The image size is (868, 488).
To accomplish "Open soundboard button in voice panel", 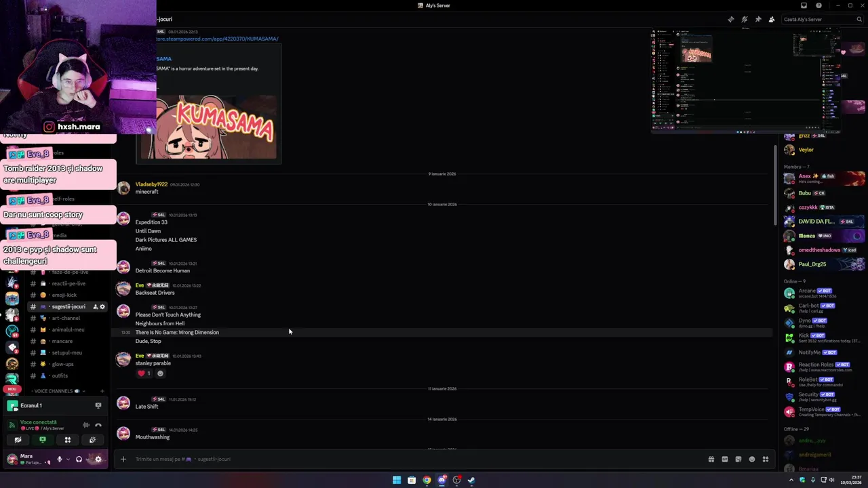I will [92, 440].
